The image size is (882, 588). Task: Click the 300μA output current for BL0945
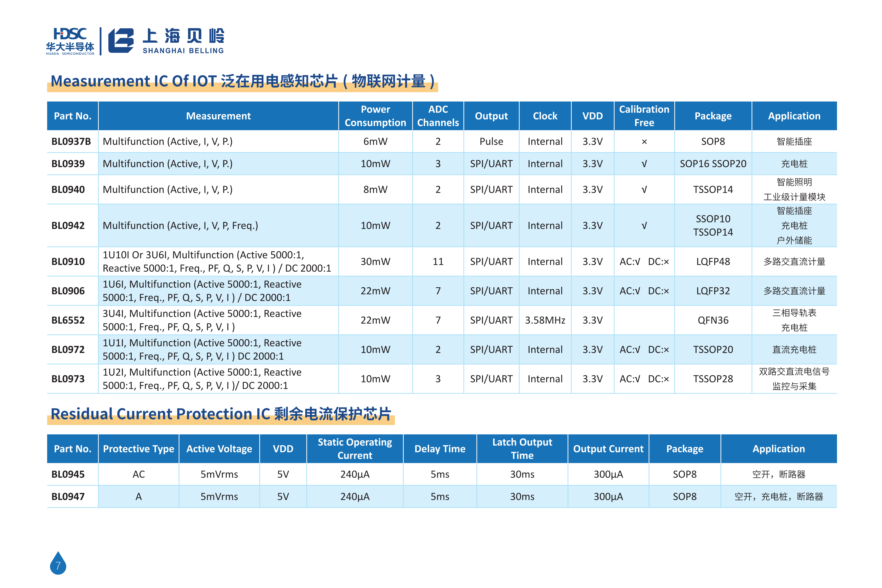(608, 474)
